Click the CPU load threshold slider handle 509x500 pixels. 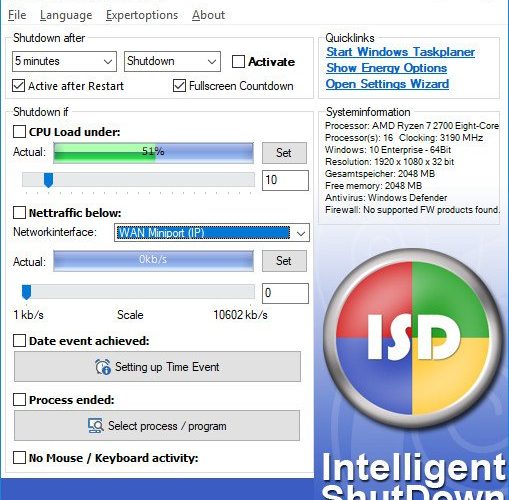49,180
